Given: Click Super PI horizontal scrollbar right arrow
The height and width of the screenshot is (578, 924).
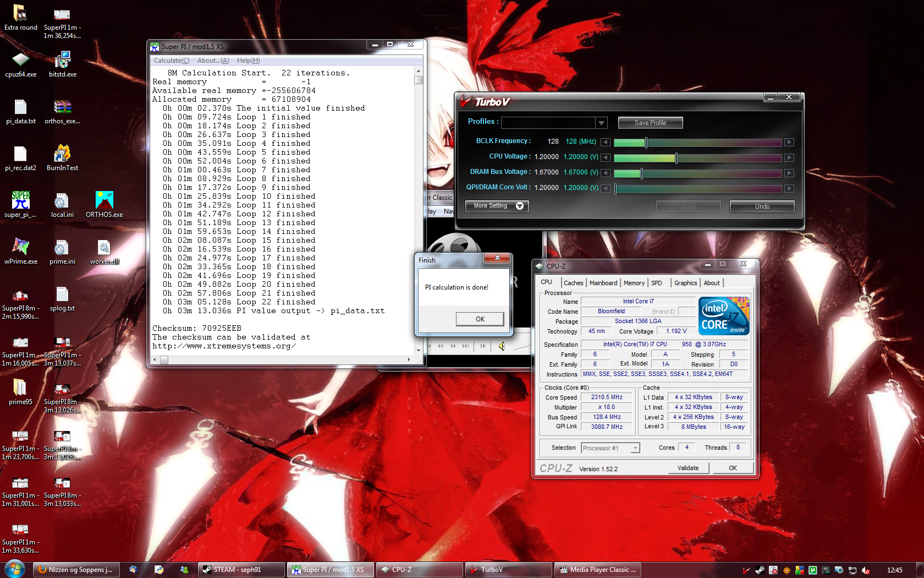Looking at the screenshot, I should [409, 359].
